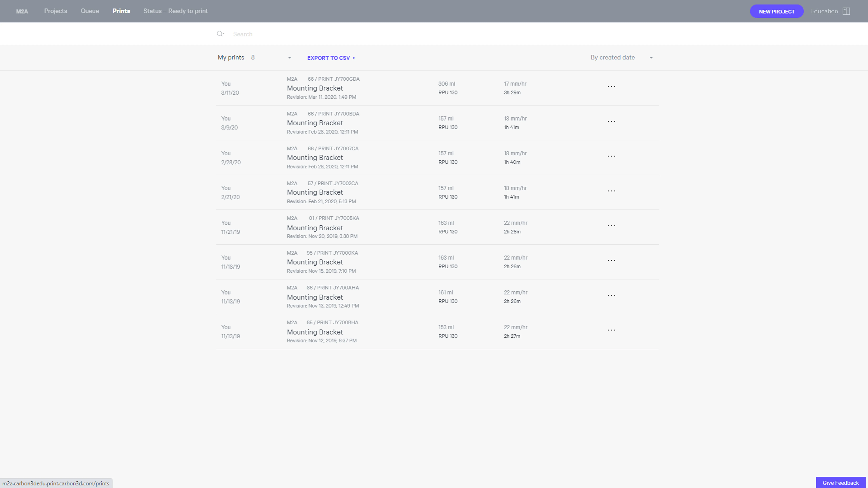This screenshot has width=868, height=488.
Task: Click the 3h 29m print duration
Action: (x=512, y=93)
